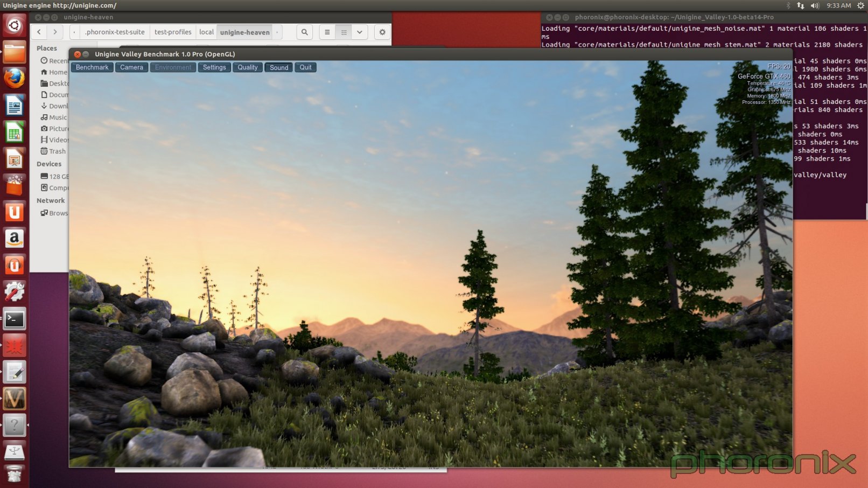Open file manager gear settings menu
868x488 pixels.
(x=382, y=32)
